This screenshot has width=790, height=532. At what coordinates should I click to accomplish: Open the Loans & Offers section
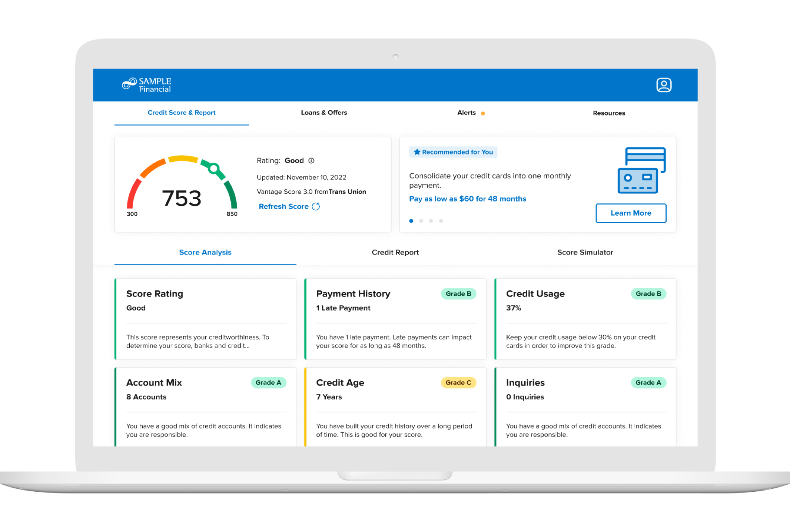coord(323,113)
